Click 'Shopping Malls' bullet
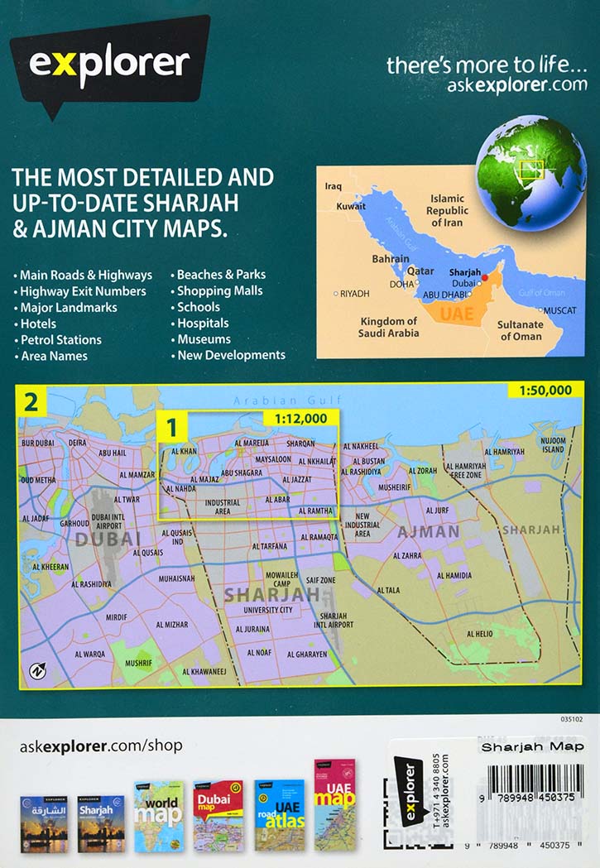This screenshot has width=600, height=868. [220, 290]
